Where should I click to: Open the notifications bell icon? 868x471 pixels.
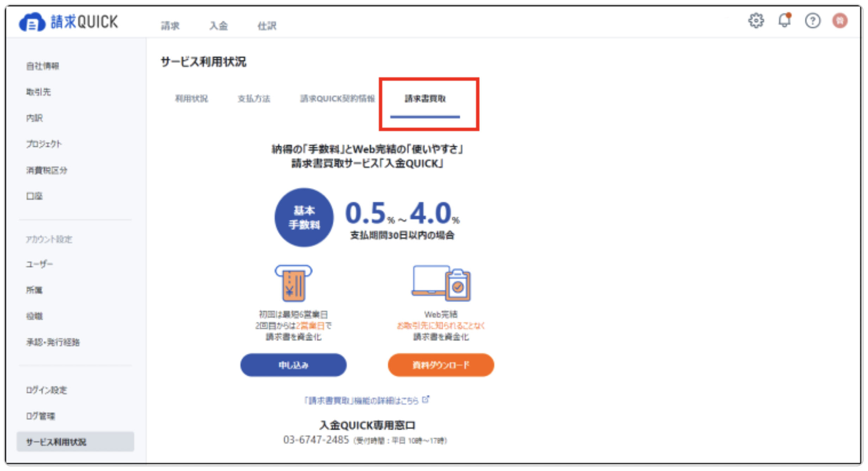785,20
